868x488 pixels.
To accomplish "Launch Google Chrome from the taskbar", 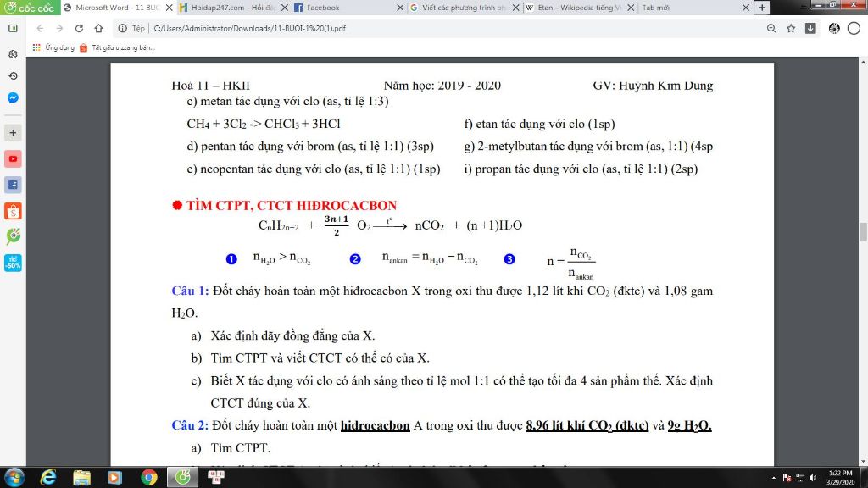I will (148, 477).
